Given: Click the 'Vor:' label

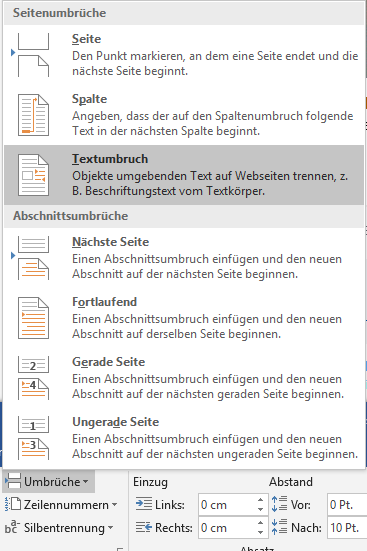Looking at the screenshot, I should tap(301, 505).
